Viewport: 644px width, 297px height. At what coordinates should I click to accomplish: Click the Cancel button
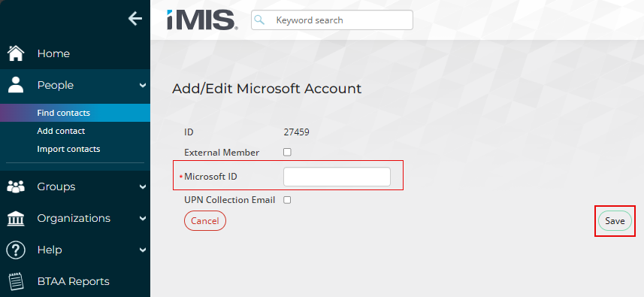click(x=205, y=220)
